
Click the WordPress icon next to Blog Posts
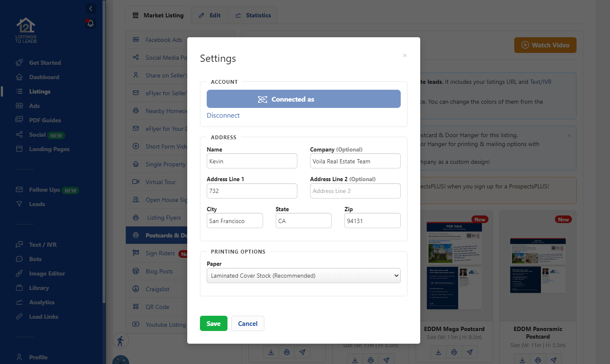[136, 271]
